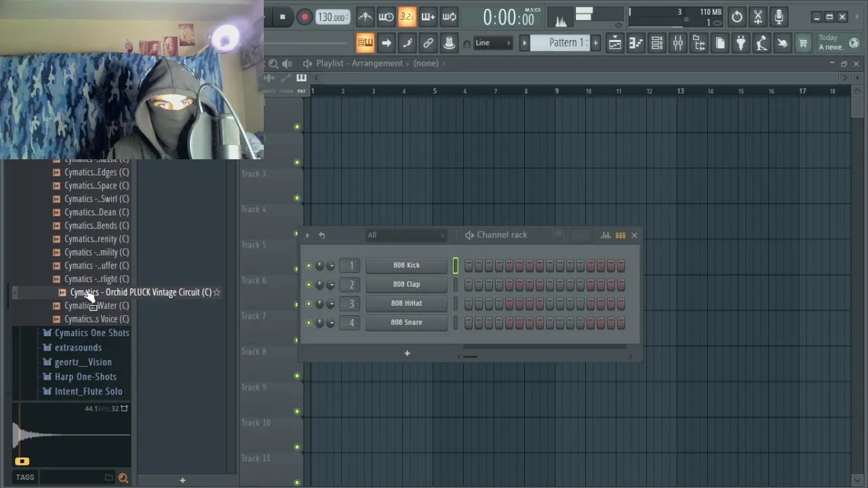868x488 pixels.
Task: Click mixer track number 3 for 808 HiHat
Action: [351, 304]
